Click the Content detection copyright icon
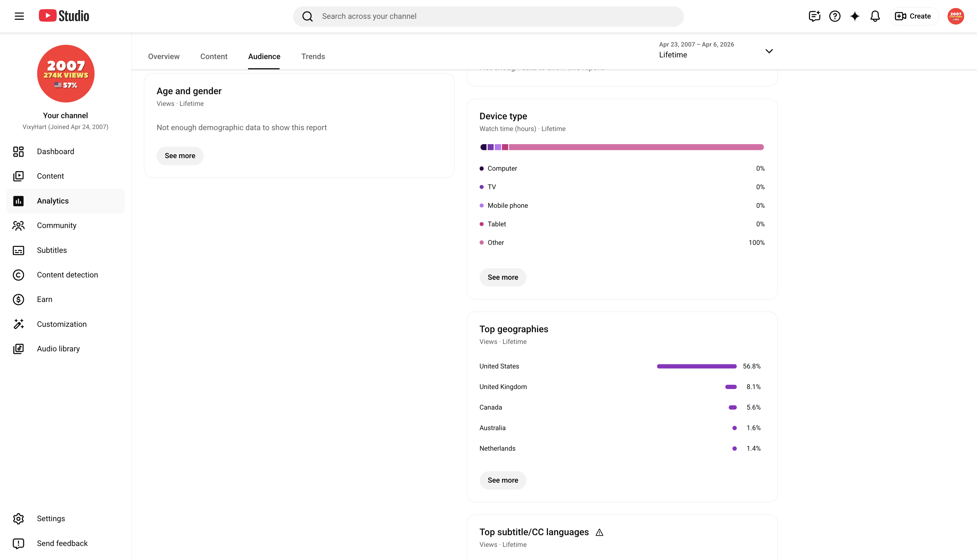Viewport: 977px width, 560px height. pyautogui.click(x=19, y=275)
